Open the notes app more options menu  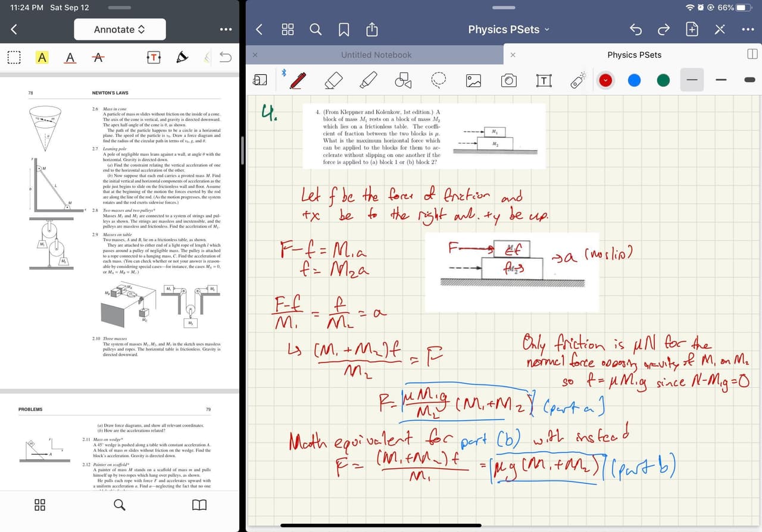[x=748, y=29]
